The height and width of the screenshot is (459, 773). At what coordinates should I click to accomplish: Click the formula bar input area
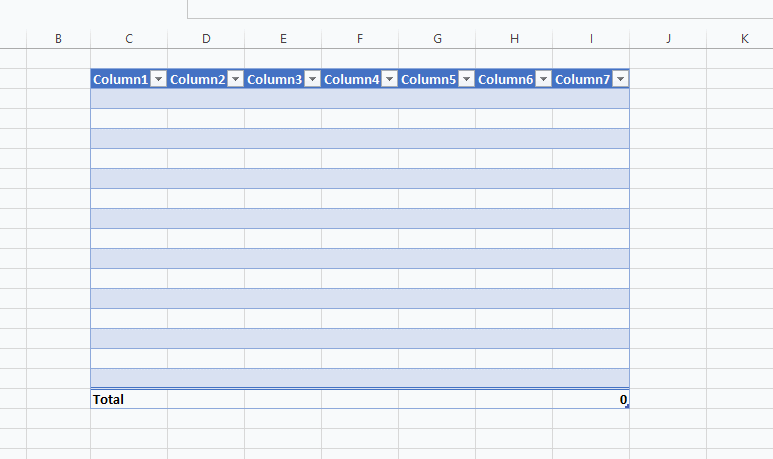(480, 9)
